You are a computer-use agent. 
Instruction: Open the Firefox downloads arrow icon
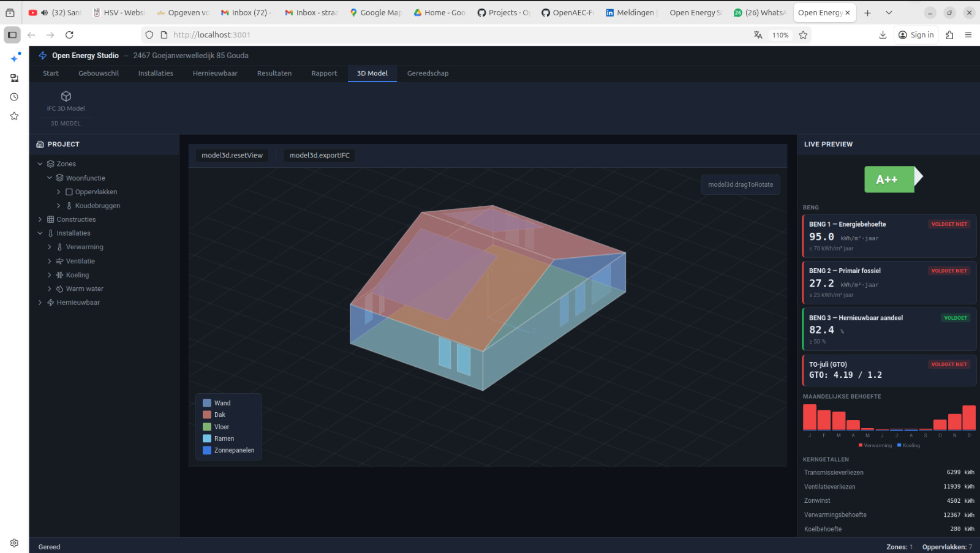pyautogui.click(x=883, y=35)
